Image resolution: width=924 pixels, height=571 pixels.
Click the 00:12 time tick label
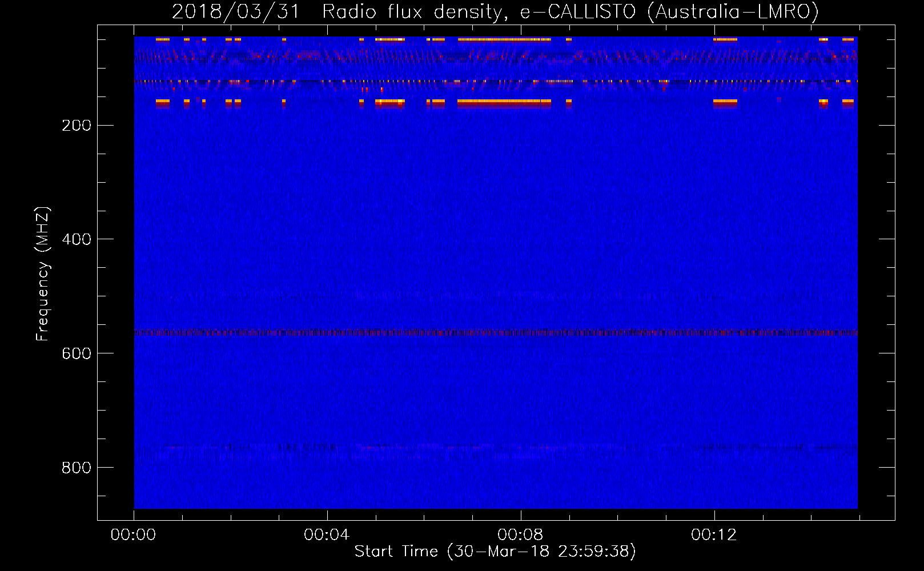pos(714,535)
